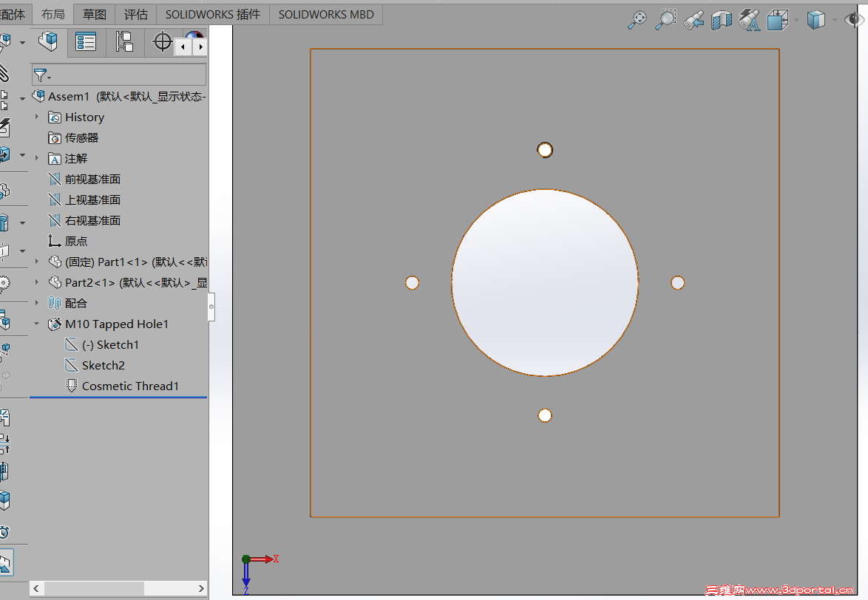868x600 pixels.
Task: Open the filter funnel dropdown
Action: click(41, 75)
